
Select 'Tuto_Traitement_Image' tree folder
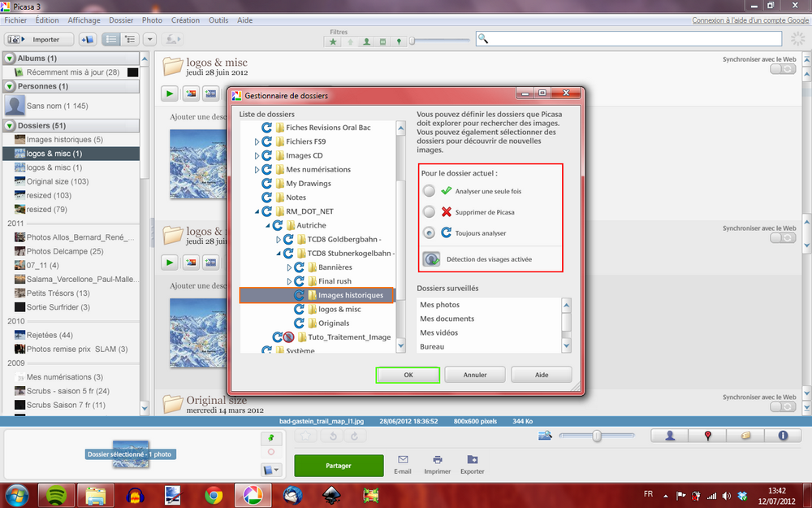pyautogui.click(x=349, y=337)
